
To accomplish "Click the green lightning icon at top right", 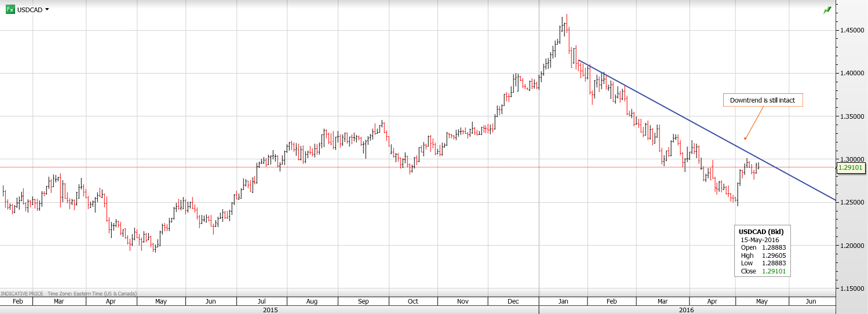I will click(x=826, y=10).
